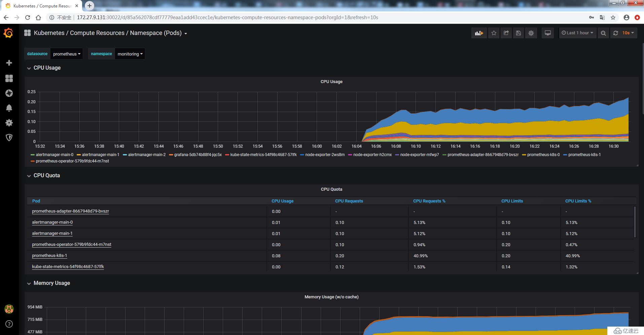Open the Last 1 hour time picker

tap(577, 33)
